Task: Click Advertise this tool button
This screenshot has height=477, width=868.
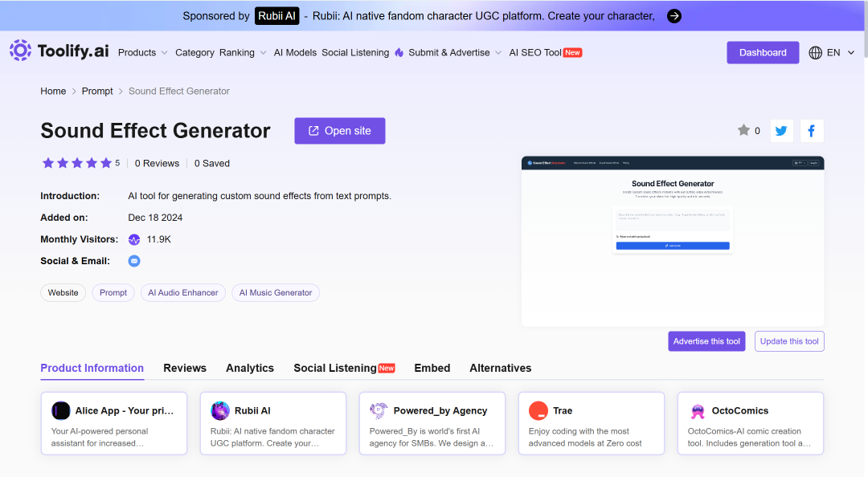Action: pyautogui.click(x=706, y=341)
